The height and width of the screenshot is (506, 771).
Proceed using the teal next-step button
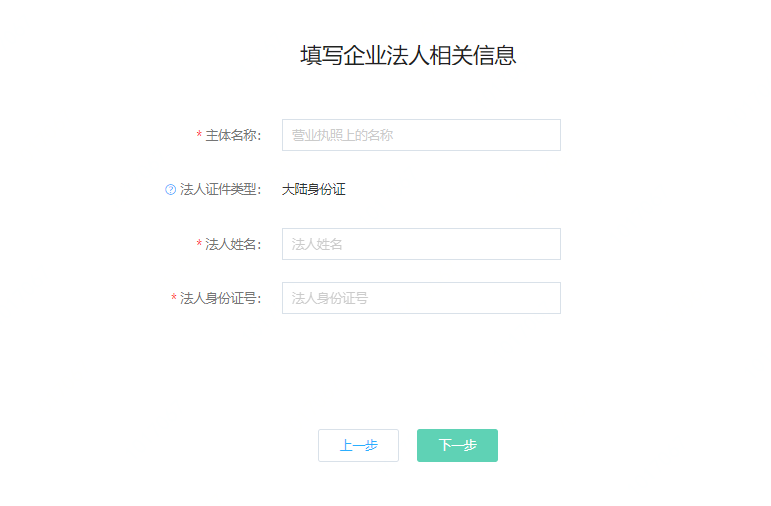pos(457,446)
